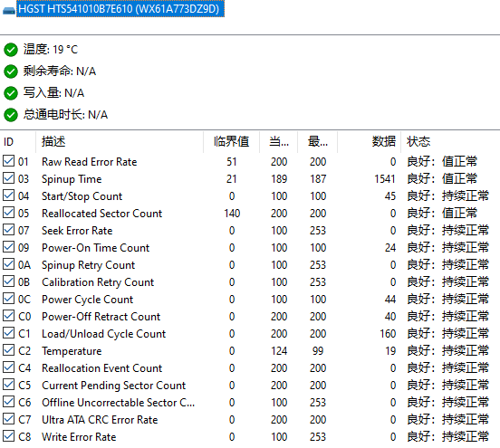Click Raw Read Error Rate threshold 51
The width and height of the screenshot is (500, 448).
pos(232,162)
